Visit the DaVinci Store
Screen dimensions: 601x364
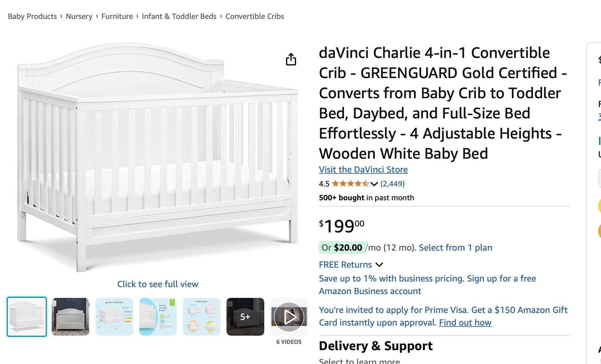click(x=363, y=169)
